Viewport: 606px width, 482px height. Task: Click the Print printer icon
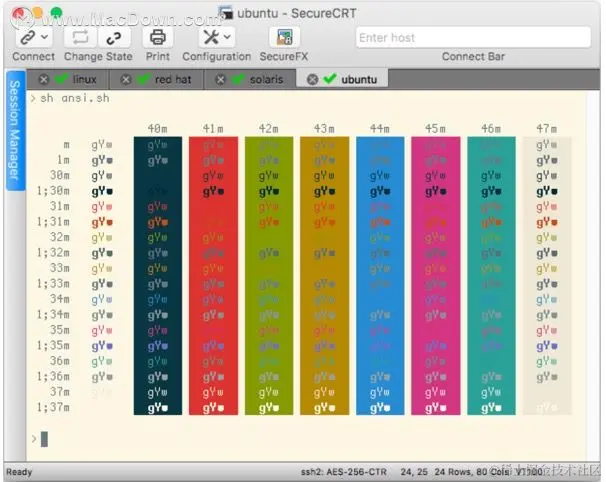coord(158,37)
